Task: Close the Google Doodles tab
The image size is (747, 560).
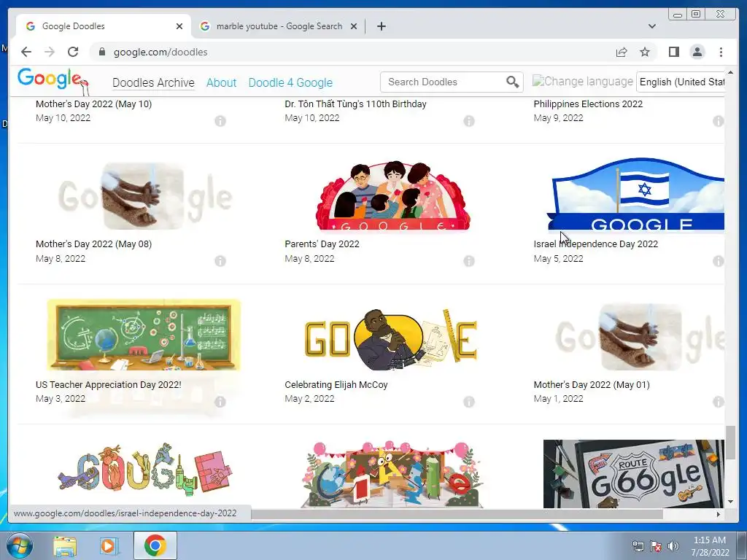Action: 179,26
